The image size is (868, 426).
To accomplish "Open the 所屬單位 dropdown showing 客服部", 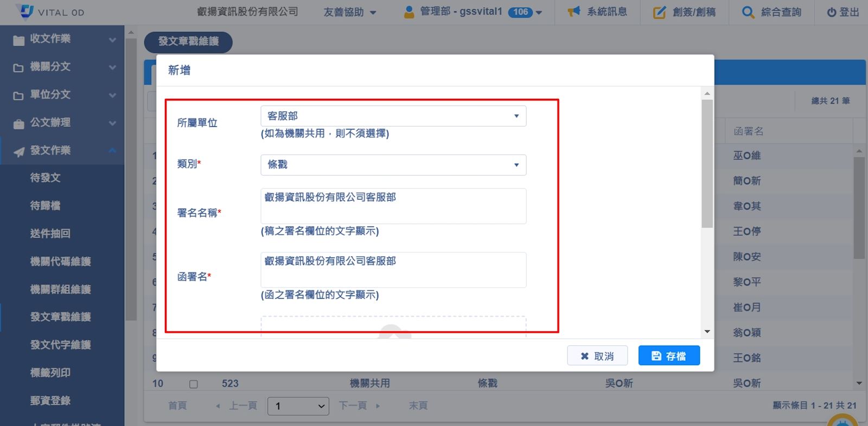I will click(x=393, y=116).
